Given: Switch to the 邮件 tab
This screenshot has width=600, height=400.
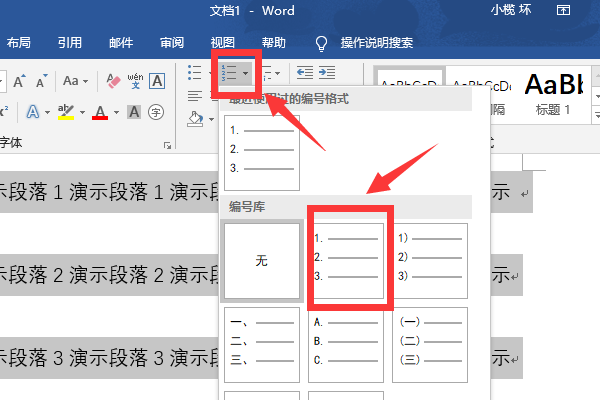Looking at the screenshot, I should pos(121,42).
